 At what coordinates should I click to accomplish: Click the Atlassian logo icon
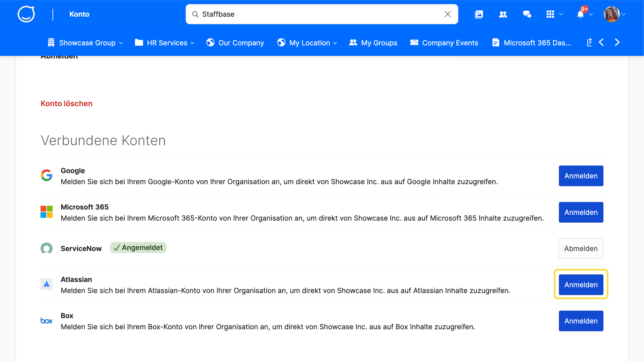click(x=47, y=284)
